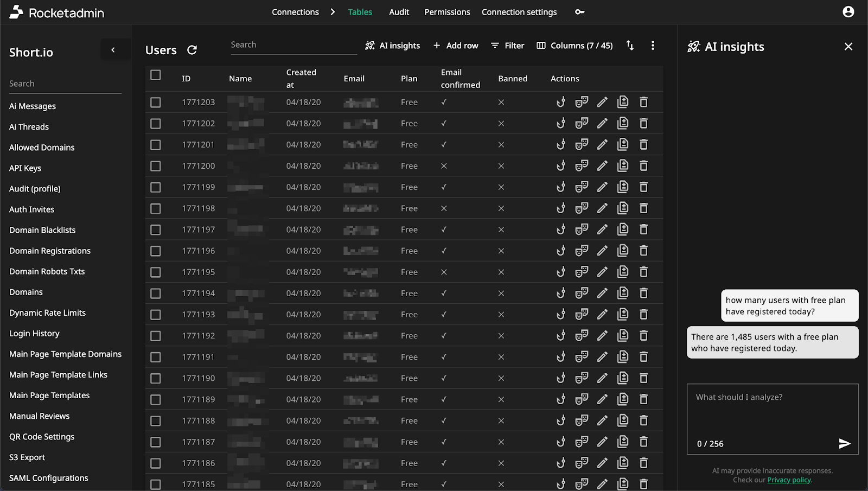
Task: Refresh the Users table
Action: coord(192,49)
